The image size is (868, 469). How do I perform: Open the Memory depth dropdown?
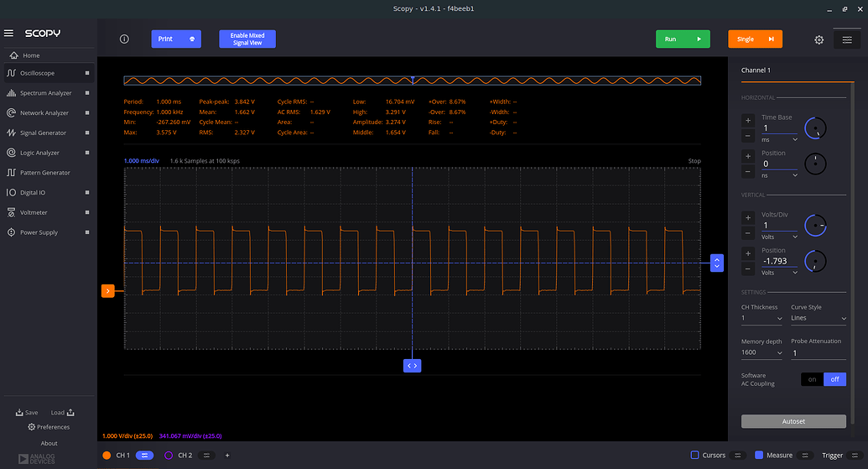pos(761,352)
